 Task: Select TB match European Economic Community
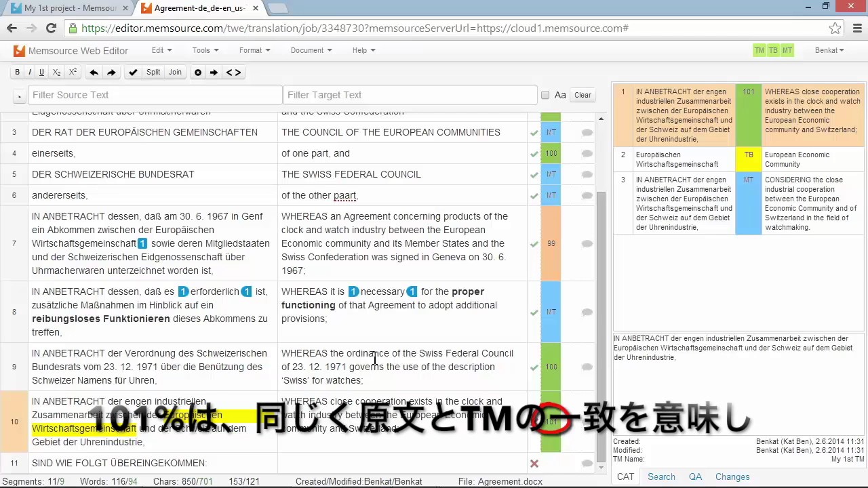coord(738,159)
